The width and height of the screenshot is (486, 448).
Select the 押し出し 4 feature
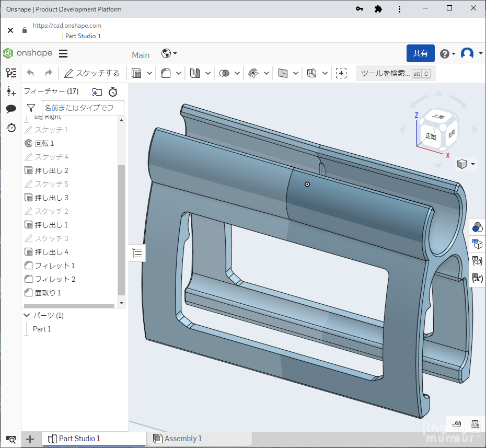coord(51,252)
